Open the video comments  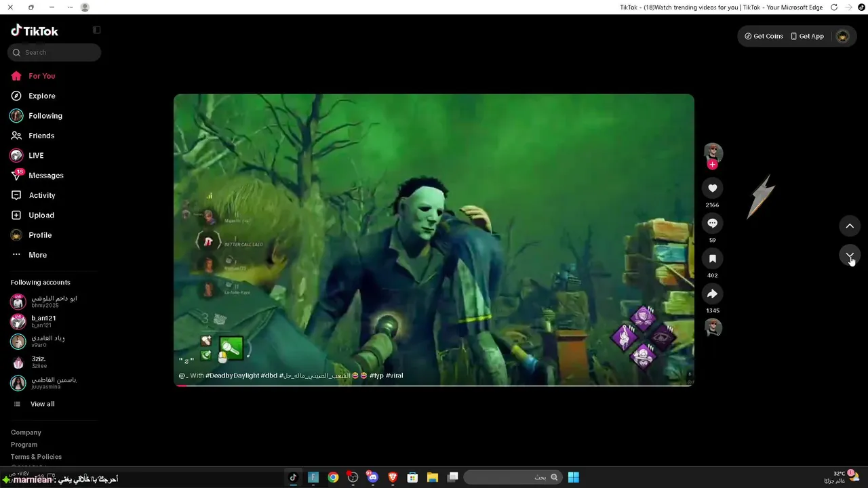712,223
